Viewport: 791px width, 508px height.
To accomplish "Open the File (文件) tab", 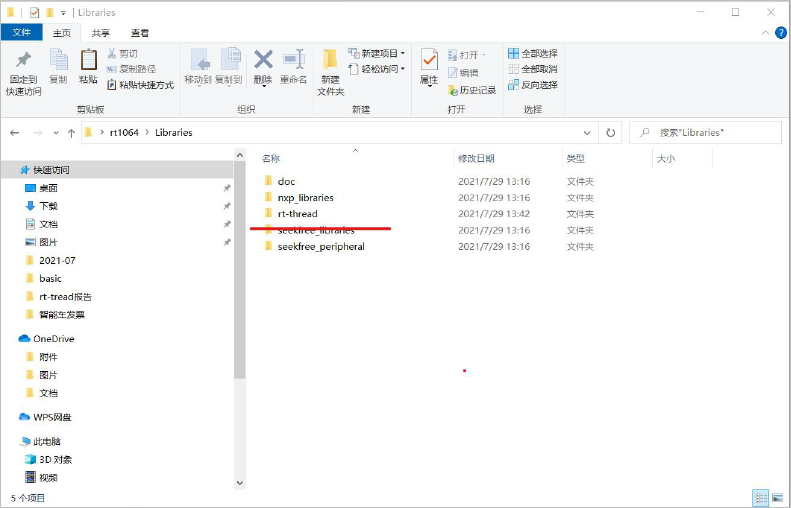I will pos(21,32).
